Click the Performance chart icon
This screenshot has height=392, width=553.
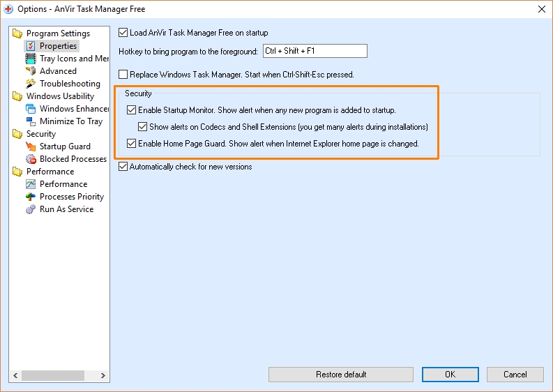point(31,184)
